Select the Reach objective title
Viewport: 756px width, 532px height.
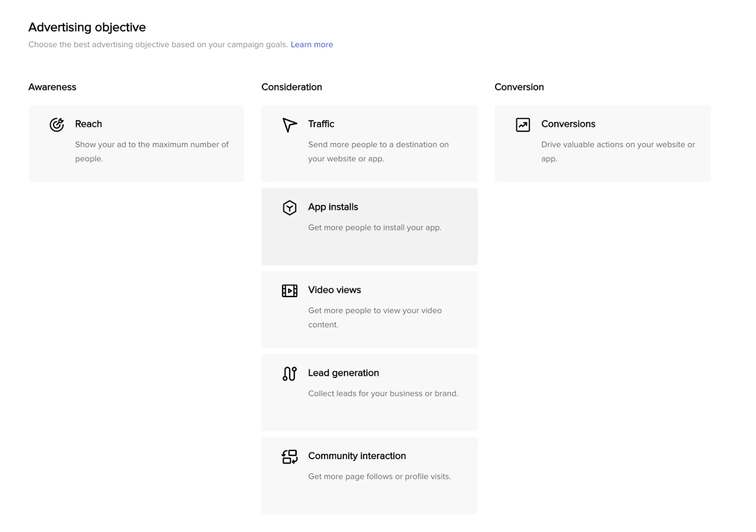[88, 124]
